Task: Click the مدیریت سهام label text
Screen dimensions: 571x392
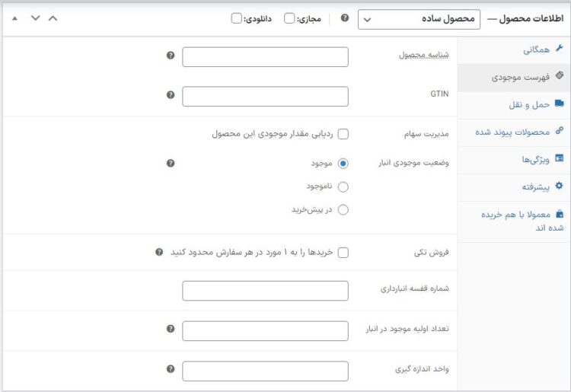Action: [426, 134]
